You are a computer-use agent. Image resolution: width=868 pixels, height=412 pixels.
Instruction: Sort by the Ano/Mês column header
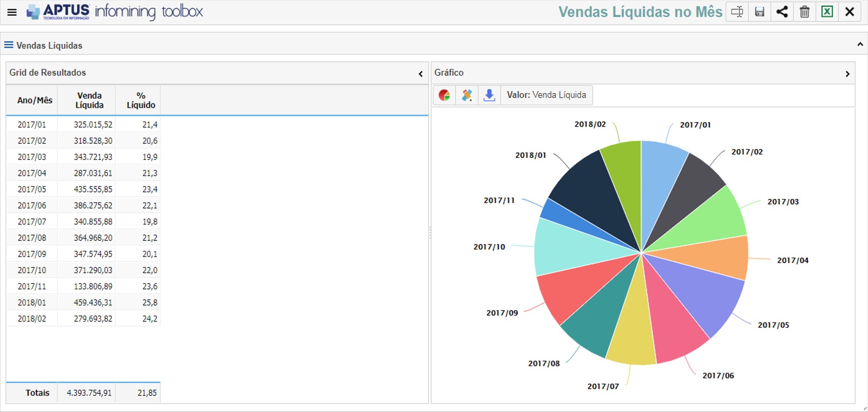click(34, 100)
